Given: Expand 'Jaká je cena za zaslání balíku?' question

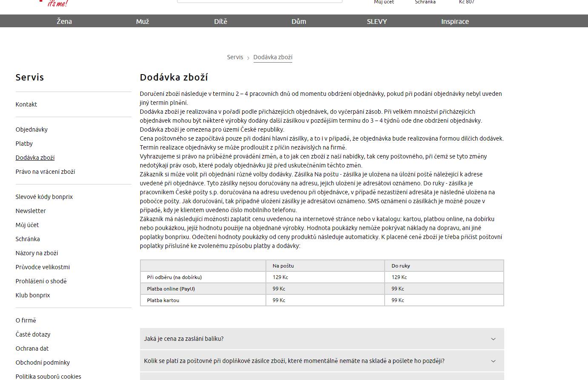Looking at the screenshot, I should (x=322, y=339).
